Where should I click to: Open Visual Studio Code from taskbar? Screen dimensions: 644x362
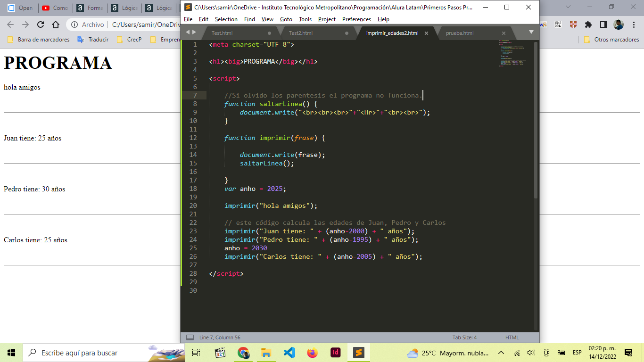(289, 353)
